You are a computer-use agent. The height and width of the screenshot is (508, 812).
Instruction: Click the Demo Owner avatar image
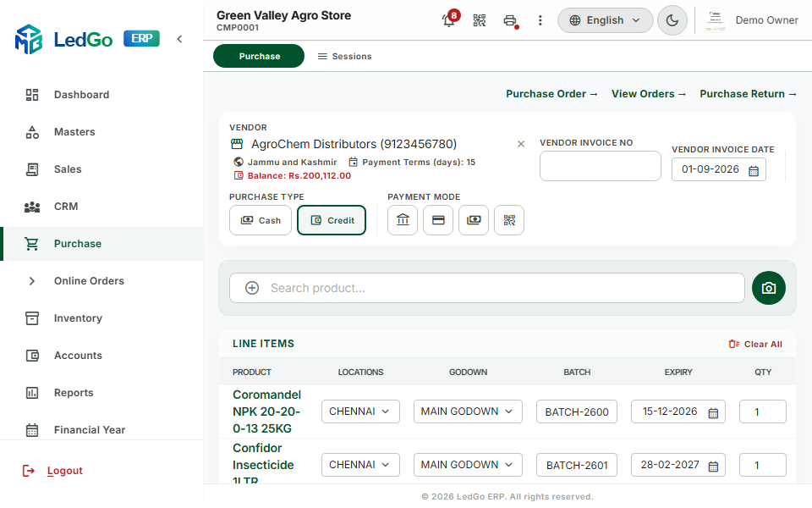716,20
